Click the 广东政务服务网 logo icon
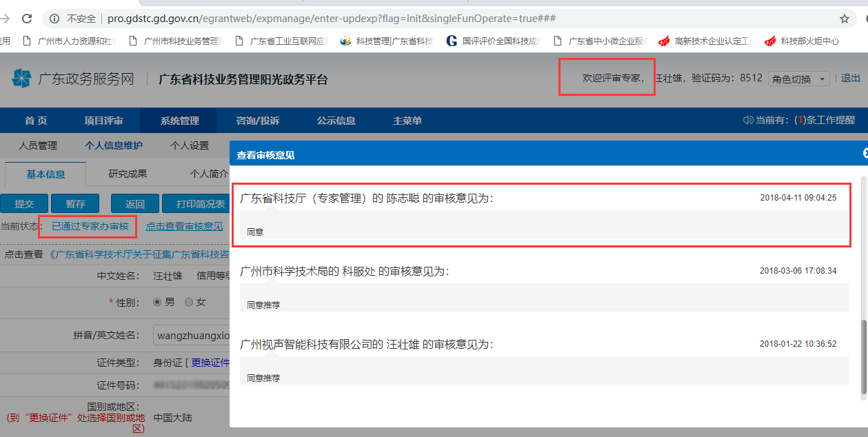Image resolution: width=868 pixels, height=437 pixels. click(x=21, y=79)
